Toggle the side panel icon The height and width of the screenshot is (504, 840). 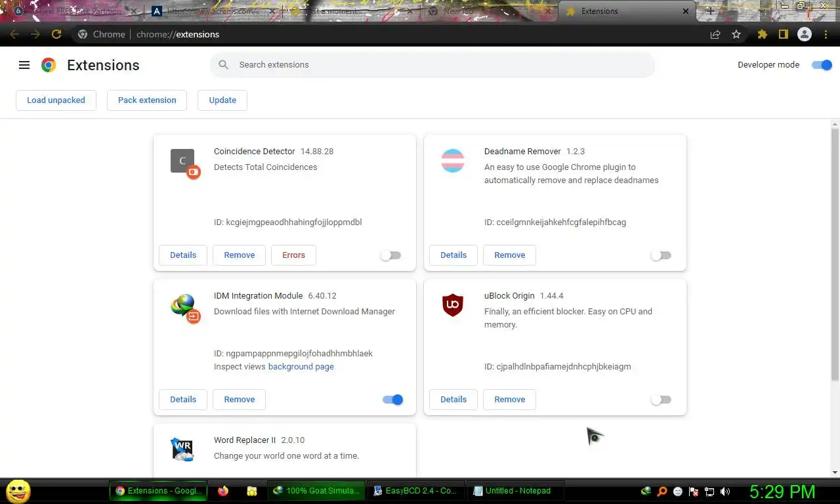pos(783,34)
